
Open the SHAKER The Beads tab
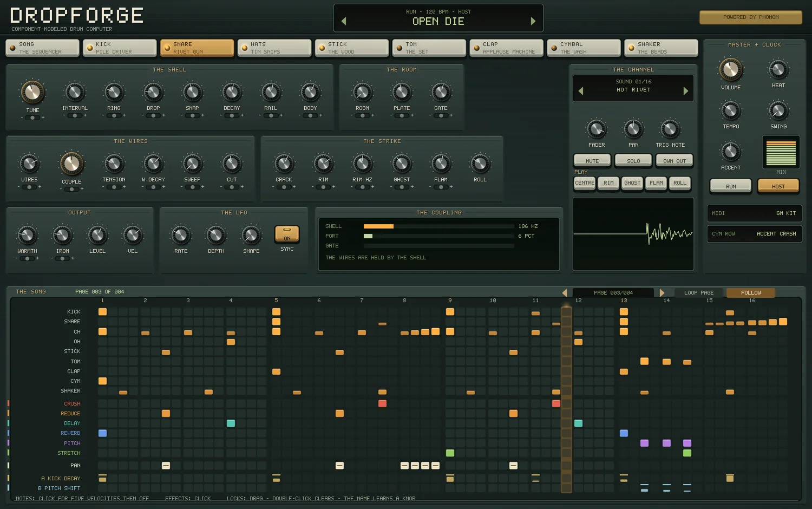(662, 48)
